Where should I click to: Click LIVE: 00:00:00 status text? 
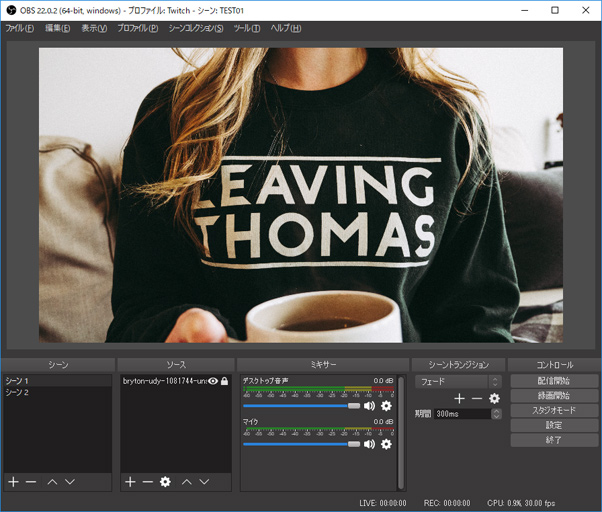click(383, 503)
